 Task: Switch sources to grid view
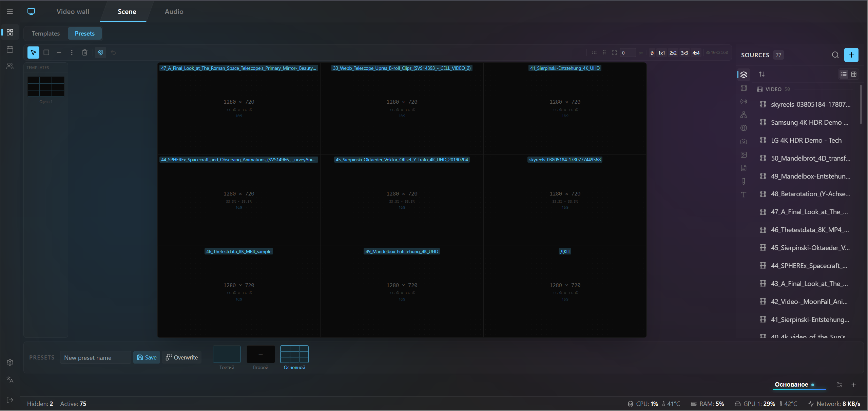point(854,74)
